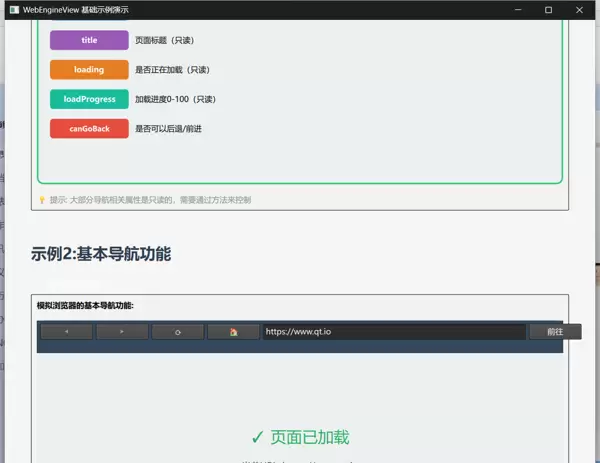Click the 示例2:基本导航功能 heading
600x463 pixels.
click(101, 254)
